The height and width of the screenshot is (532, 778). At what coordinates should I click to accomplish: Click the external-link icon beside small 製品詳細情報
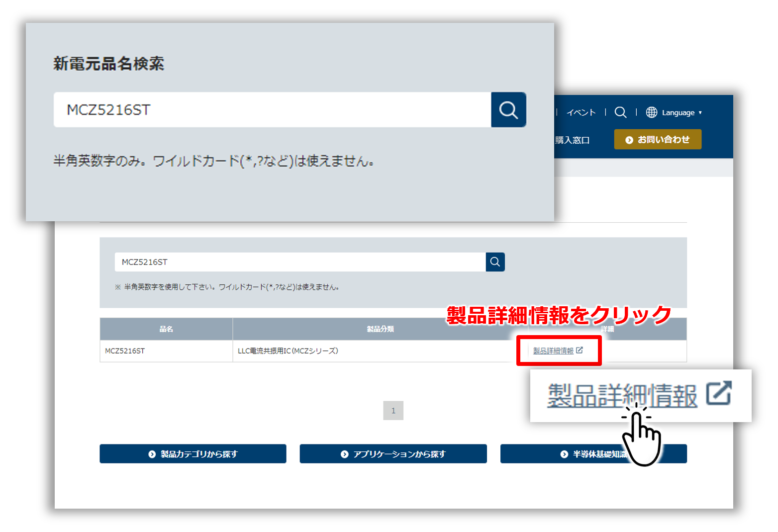tap(580, 351)
